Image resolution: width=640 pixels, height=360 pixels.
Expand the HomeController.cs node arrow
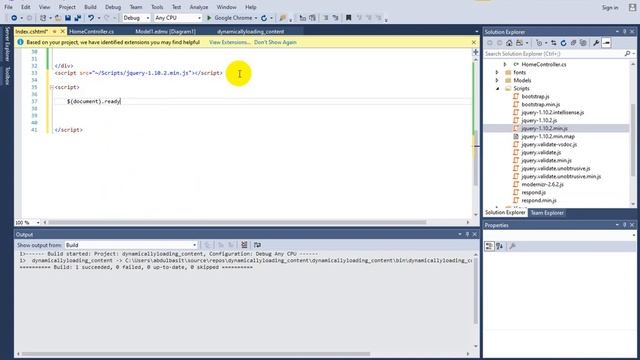coord(505,64)
